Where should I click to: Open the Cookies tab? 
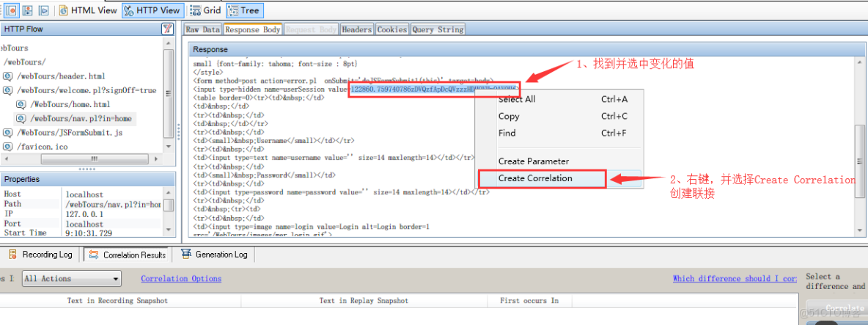tap(392, 30)
